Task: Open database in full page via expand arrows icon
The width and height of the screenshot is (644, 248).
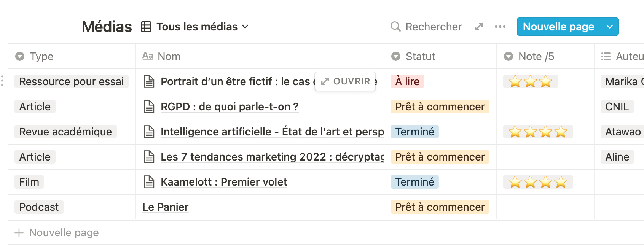Action: click(479, 27)
